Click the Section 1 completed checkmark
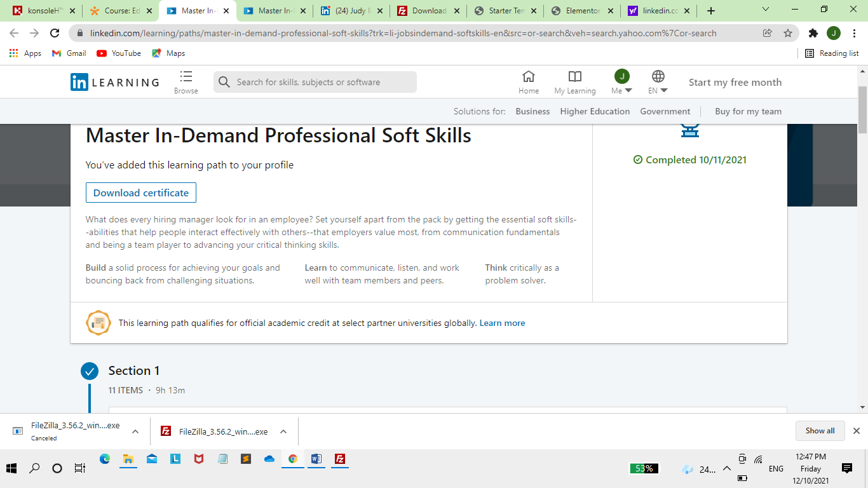Screen dimensions: 868x488 90,371
